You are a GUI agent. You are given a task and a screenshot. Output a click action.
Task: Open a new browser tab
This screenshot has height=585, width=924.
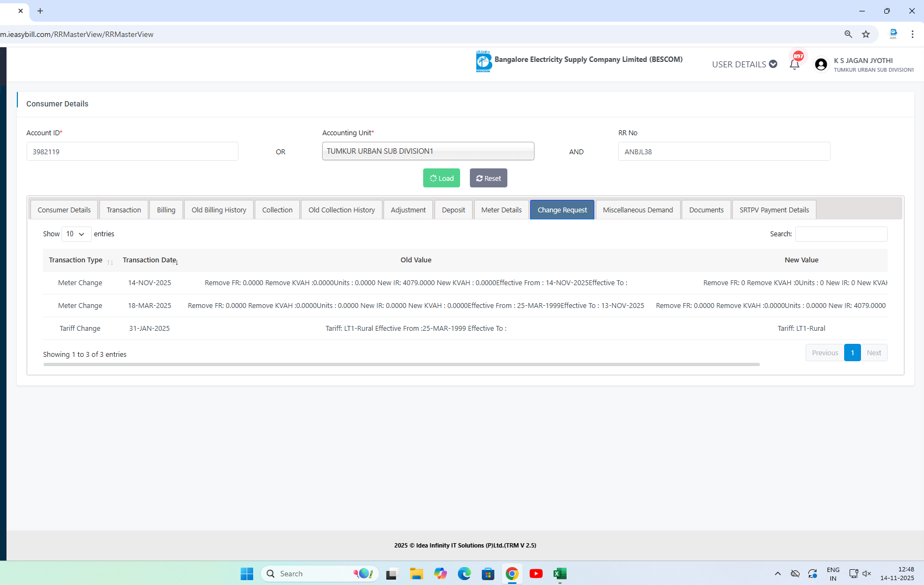click(40, 11)
